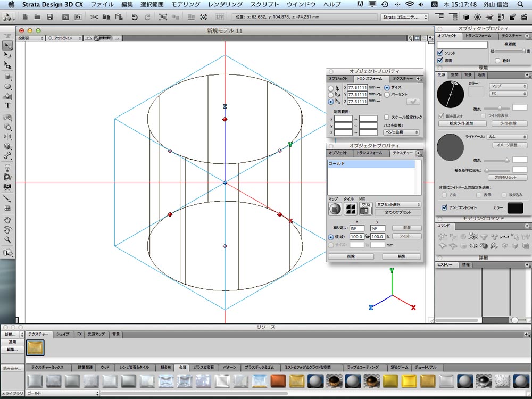Image resolution: width=532 pixels, height=399 pixels.
Task: Click the scissors Cut icon
Action: (x=94, y=17)
